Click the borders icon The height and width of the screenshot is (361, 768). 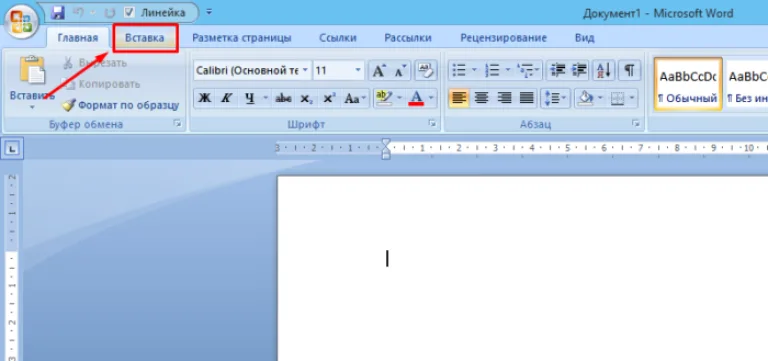pyautogui.click(x=618, y=98)
